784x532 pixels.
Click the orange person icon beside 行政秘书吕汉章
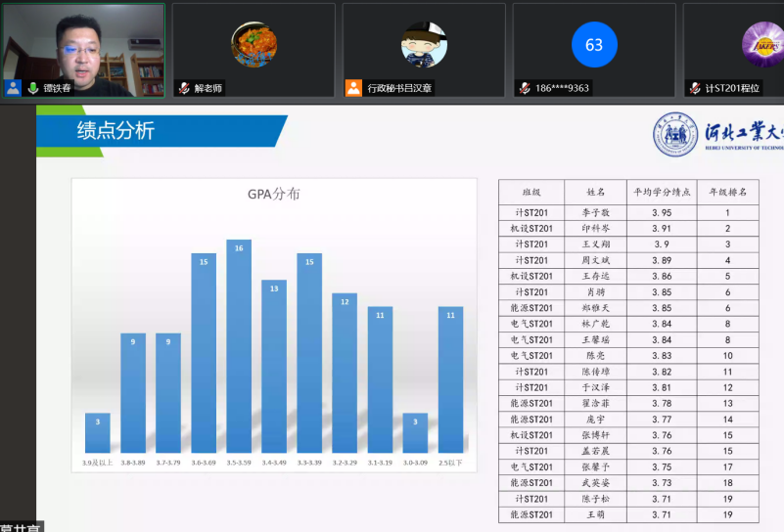(353, 88)
